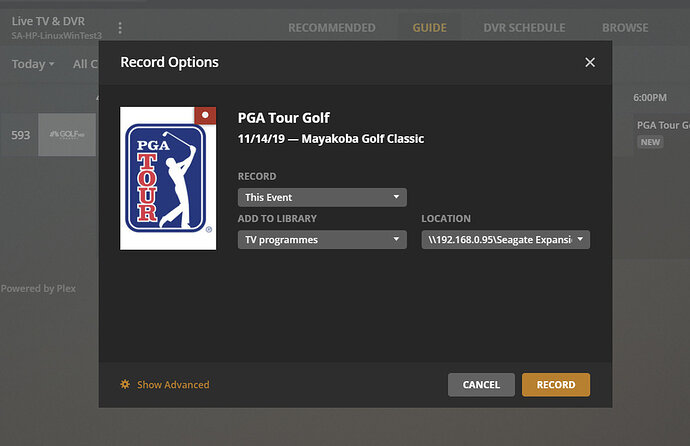The width and height of the screenshot is (690, 446).
Task: Open the Live TV & DVR three-dot menu
Action: [x=120, y=28]
